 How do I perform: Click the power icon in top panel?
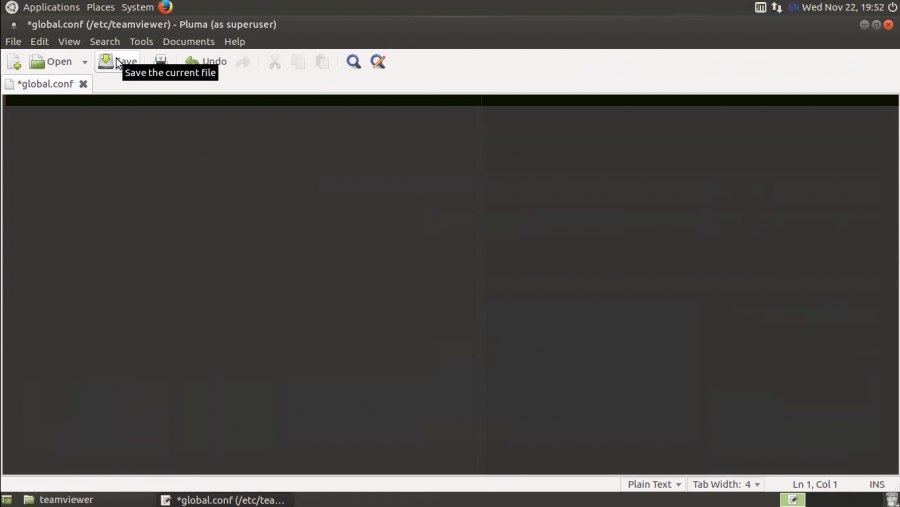click(x=892, y=7)
